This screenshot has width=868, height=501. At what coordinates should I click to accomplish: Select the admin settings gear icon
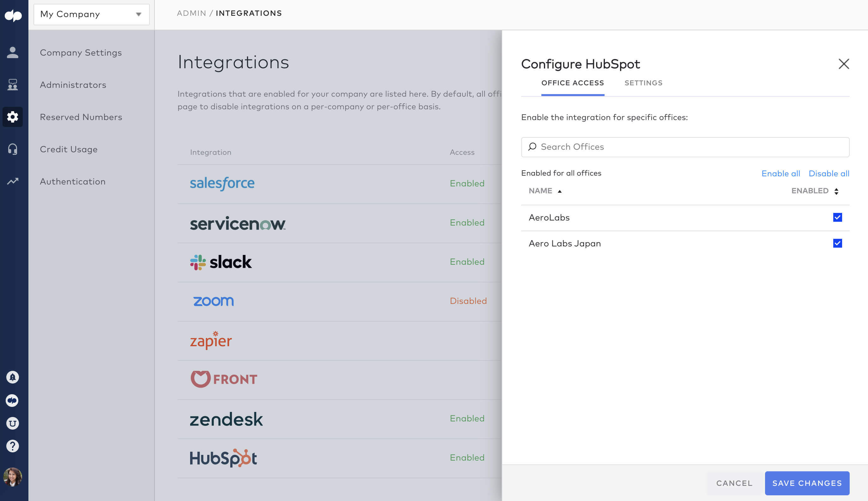pos(13,117)
